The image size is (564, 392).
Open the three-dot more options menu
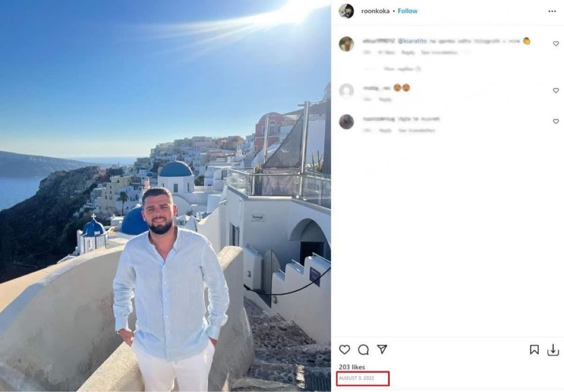[x=552, y=11]
